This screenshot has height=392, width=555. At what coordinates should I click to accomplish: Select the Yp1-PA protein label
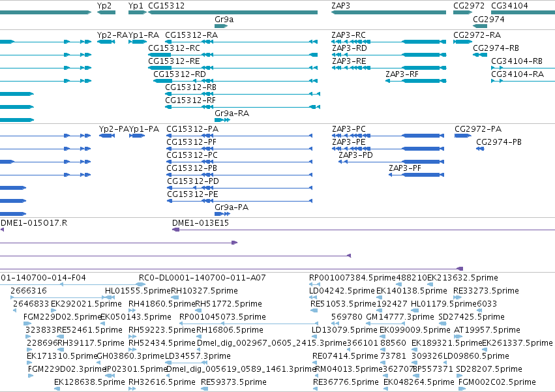tap(144, 129)
